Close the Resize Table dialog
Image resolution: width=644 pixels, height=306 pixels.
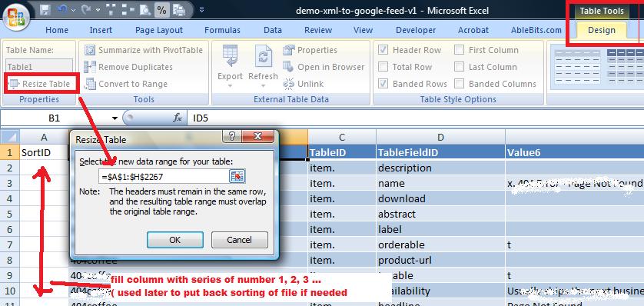tap(257, 136)
